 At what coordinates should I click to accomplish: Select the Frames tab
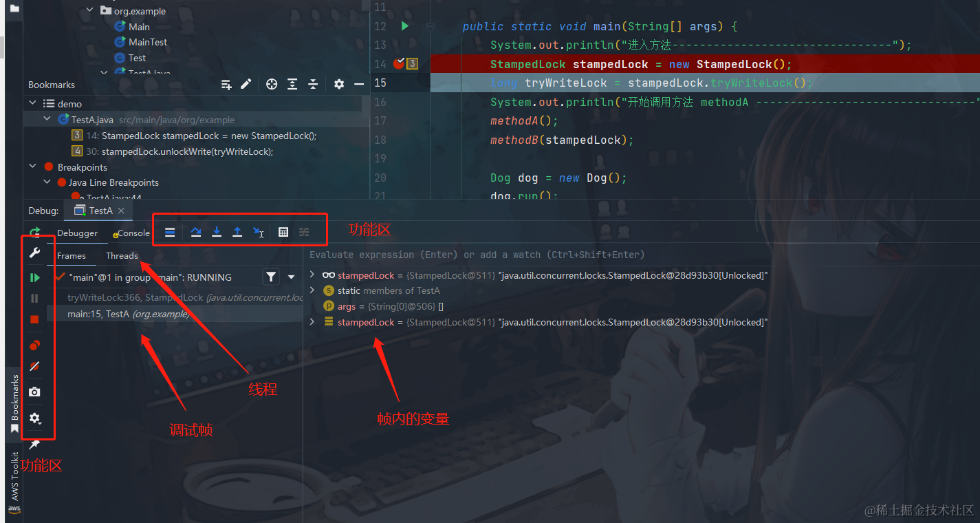pos(72,256)
